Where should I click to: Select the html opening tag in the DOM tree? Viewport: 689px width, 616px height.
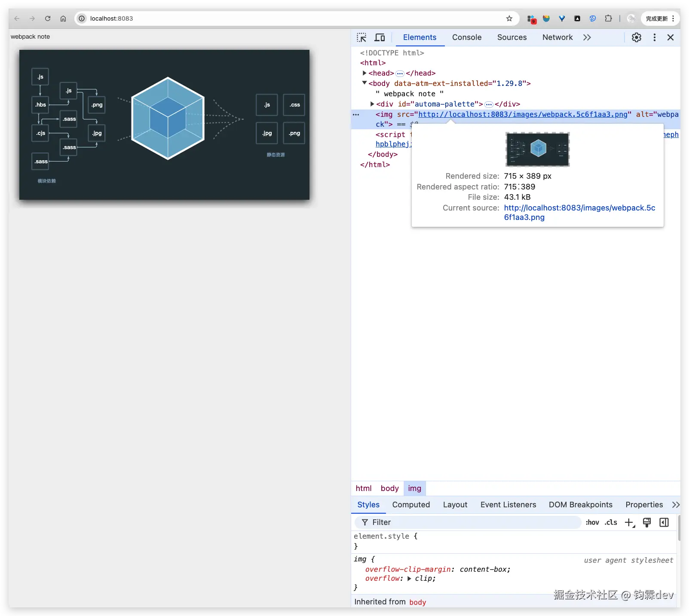pyautogui.click(x=373, y=63)
